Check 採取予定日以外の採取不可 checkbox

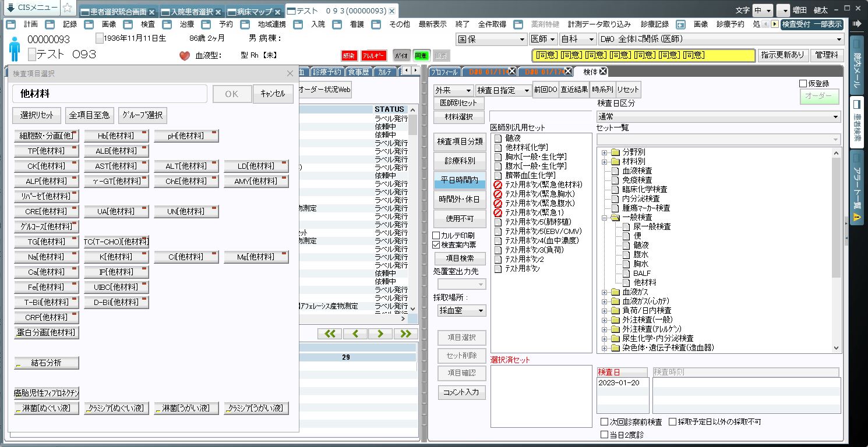[672, 421]
